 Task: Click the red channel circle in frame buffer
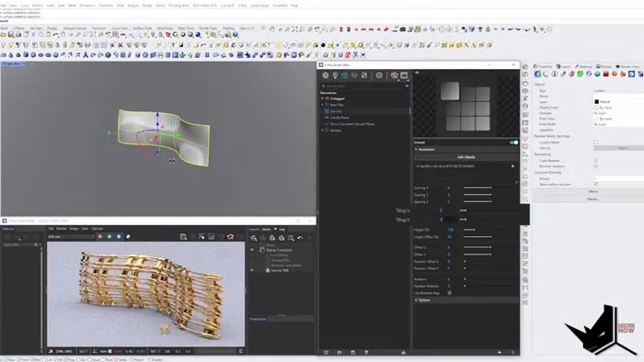(100, 236)
